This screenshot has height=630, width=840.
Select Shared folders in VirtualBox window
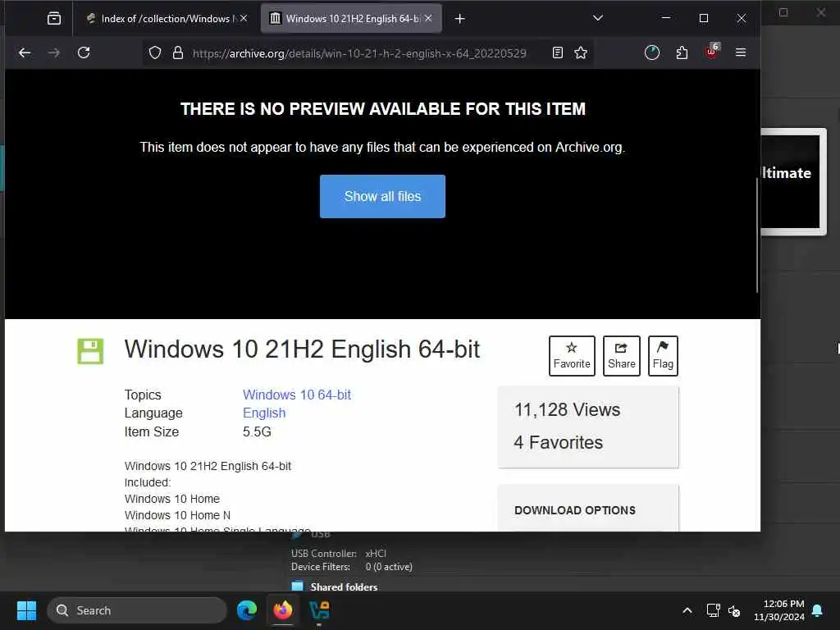(x=344, y=587)
